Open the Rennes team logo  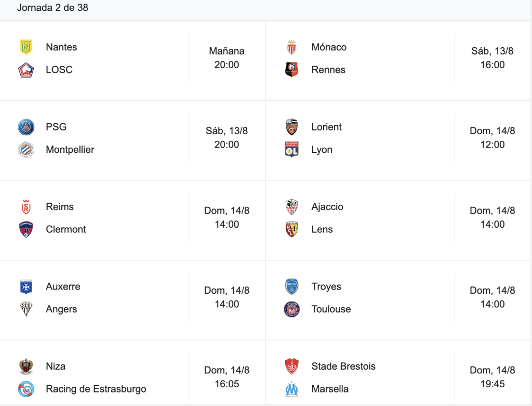point(292,70)
